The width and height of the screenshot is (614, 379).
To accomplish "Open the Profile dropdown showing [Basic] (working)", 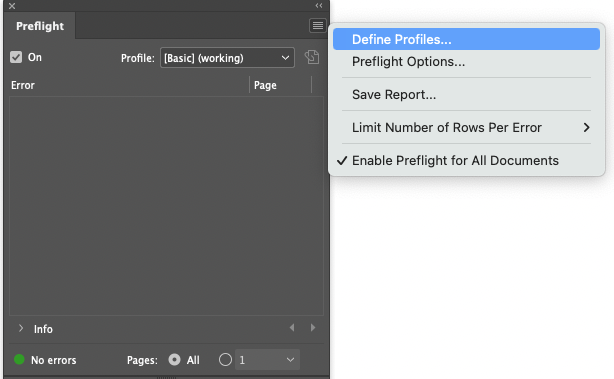I will 227,58.
